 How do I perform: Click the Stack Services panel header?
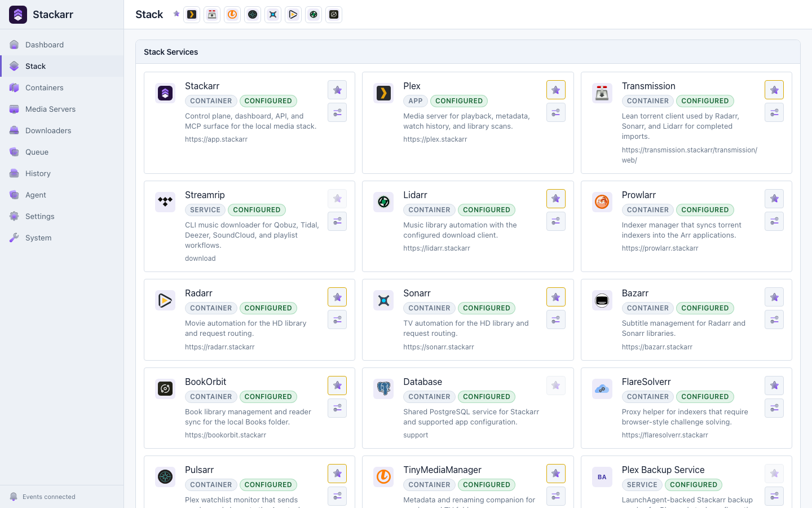468,52
